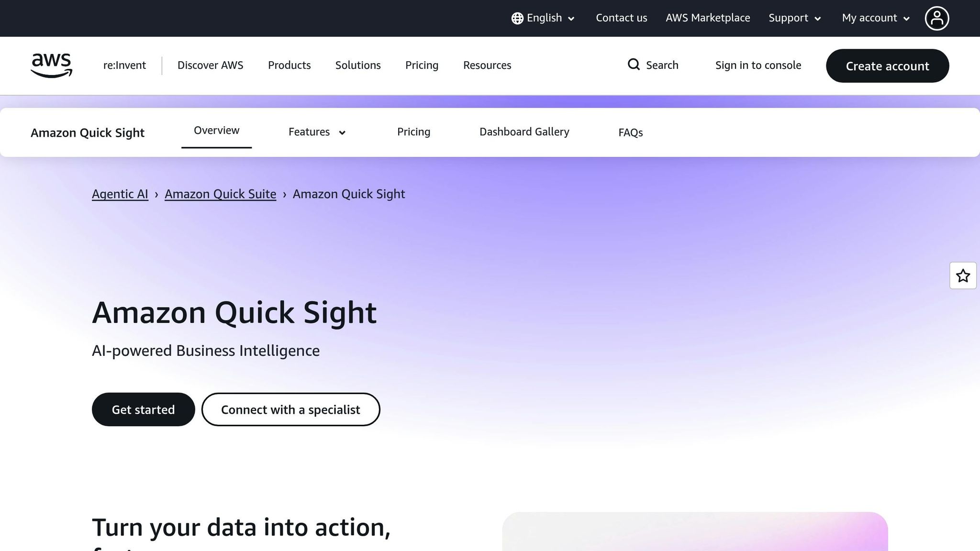Switch to the Dashboard Gallery tab
This screenshot has width=980, height=551.
point(524,132)
